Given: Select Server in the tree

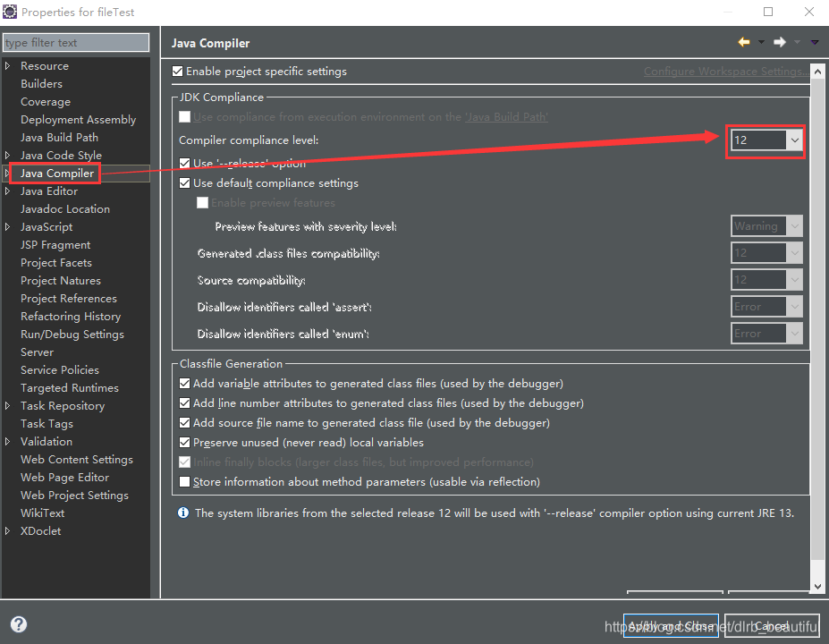Looking at the screenshot, I should pos(37,352).
